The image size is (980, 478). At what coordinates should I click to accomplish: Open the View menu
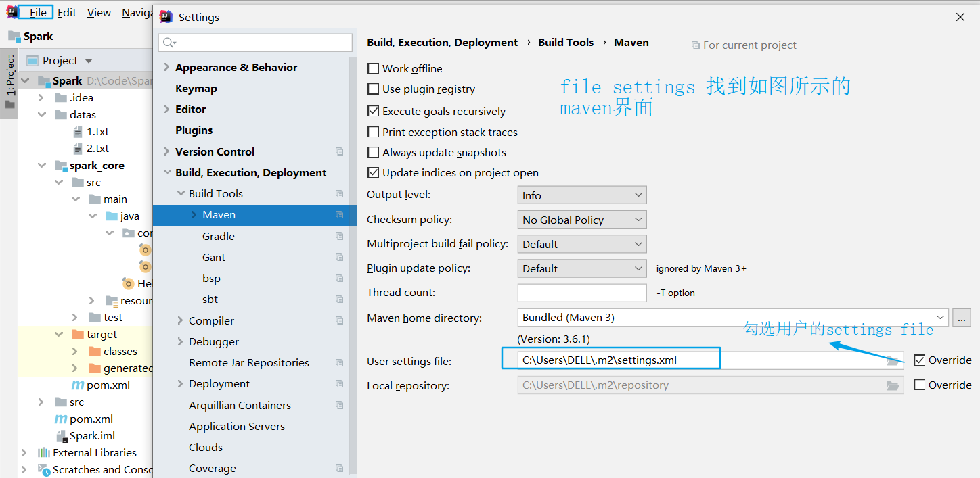point(99,12)
